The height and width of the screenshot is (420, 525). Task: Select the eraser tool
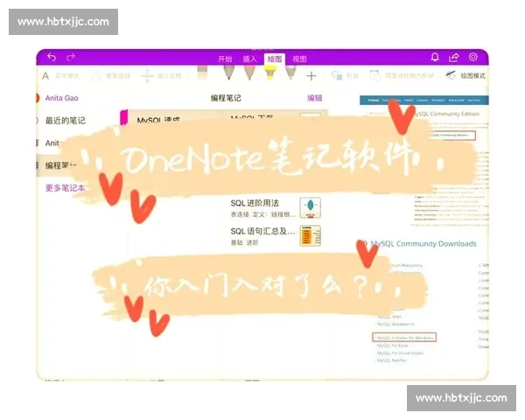[x=203, y=73]
